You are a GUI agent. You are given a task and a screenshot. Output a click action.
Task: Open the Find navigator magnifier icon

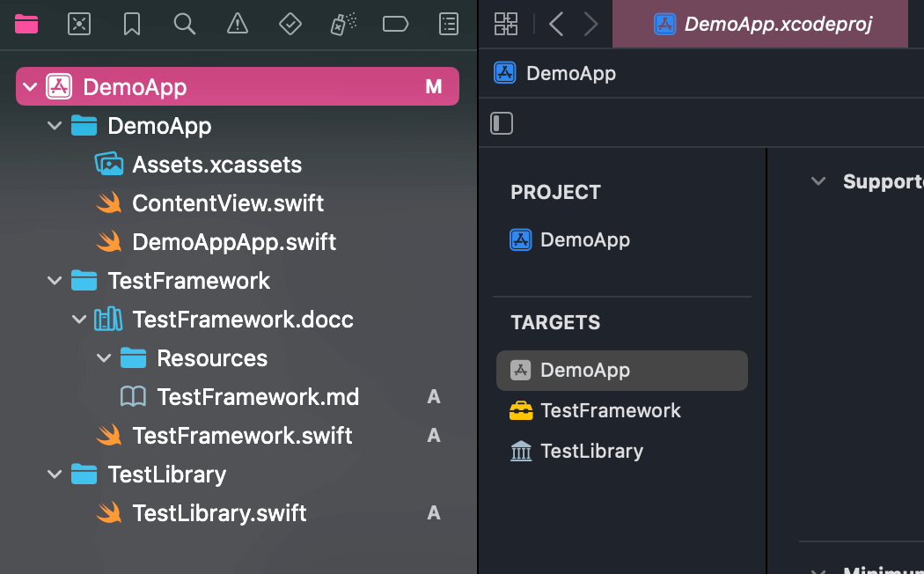(185, 24)
